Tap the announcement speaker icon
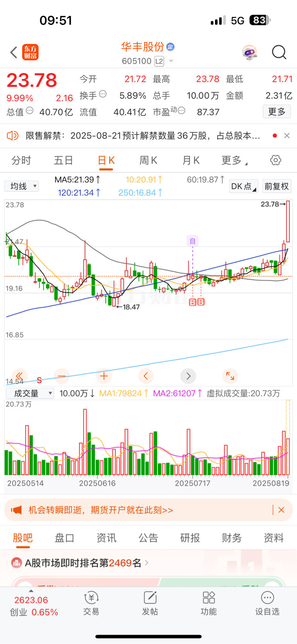Viewport: 297px width, 644px height. pos(13,136)
